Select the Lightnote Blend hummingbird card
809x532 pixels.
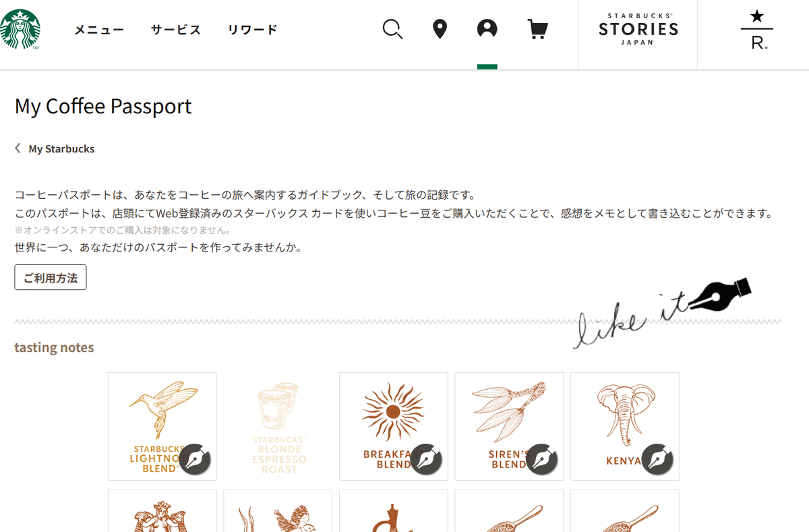pyautogui.click(x=162, y=426)
